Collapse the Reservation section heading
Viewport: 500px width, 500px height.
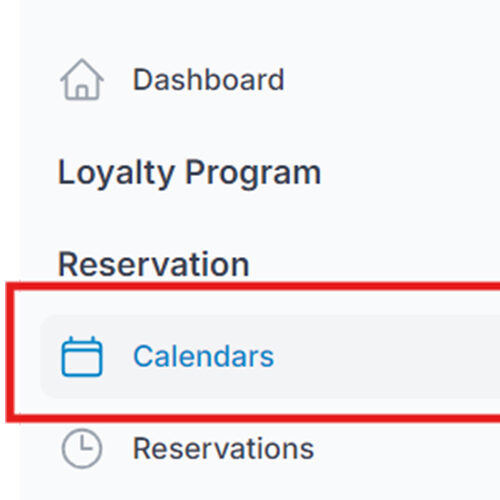(x=153, y=265)
